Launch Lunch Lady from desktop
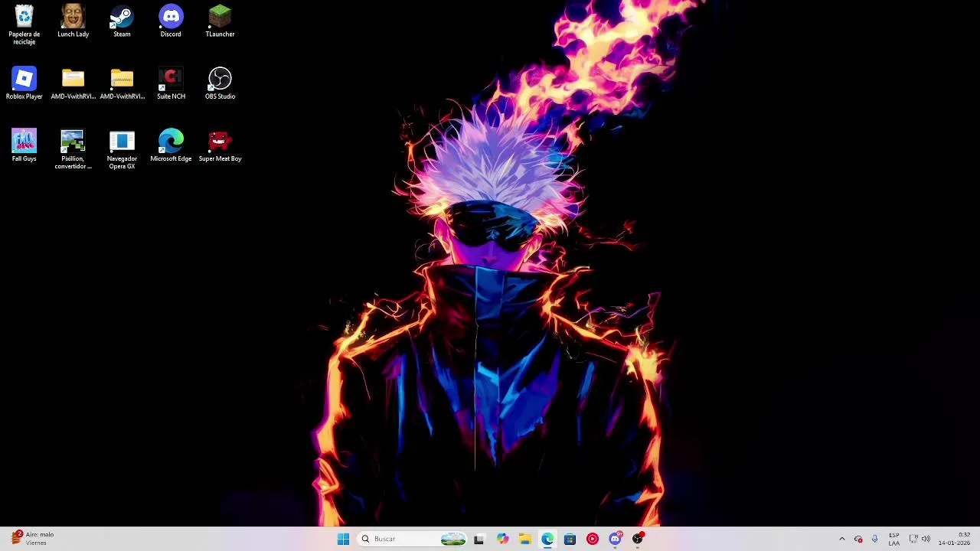This screenshot has height=551, width=980. coord(73,21)
